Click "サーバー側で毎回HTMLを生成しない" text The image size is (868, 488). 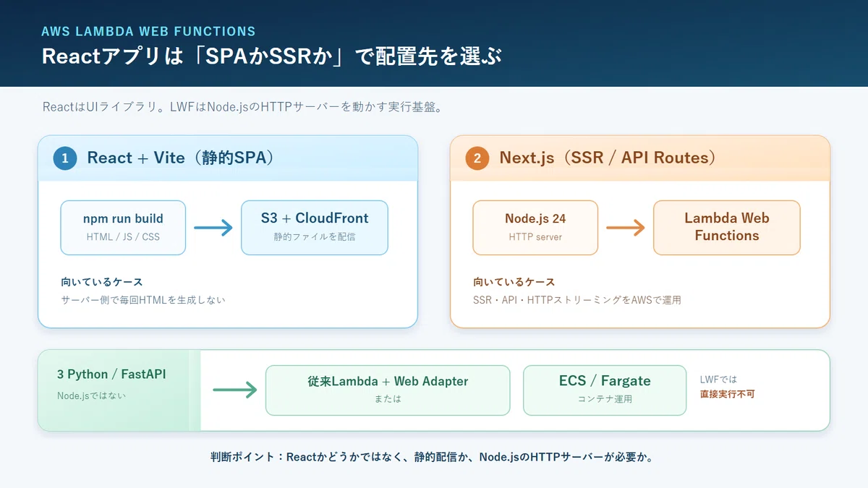pyautogui.click(x=143, y=299)
